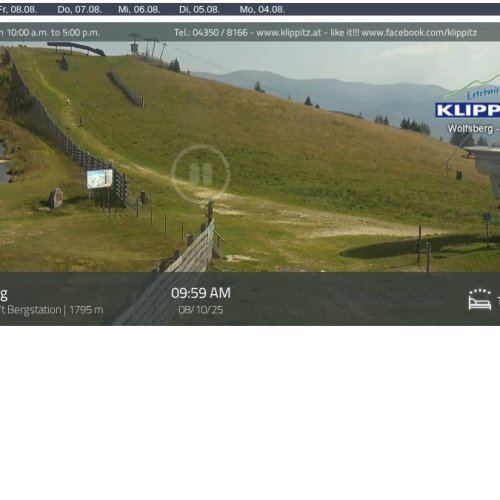Click the www.facebook.com/klippitz banner text
500x500 pixels.
[x=419, y=33]
